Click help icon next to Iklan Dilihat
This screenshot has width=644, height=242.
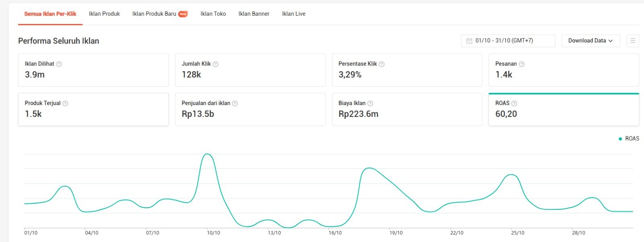(x=59, y=64)
